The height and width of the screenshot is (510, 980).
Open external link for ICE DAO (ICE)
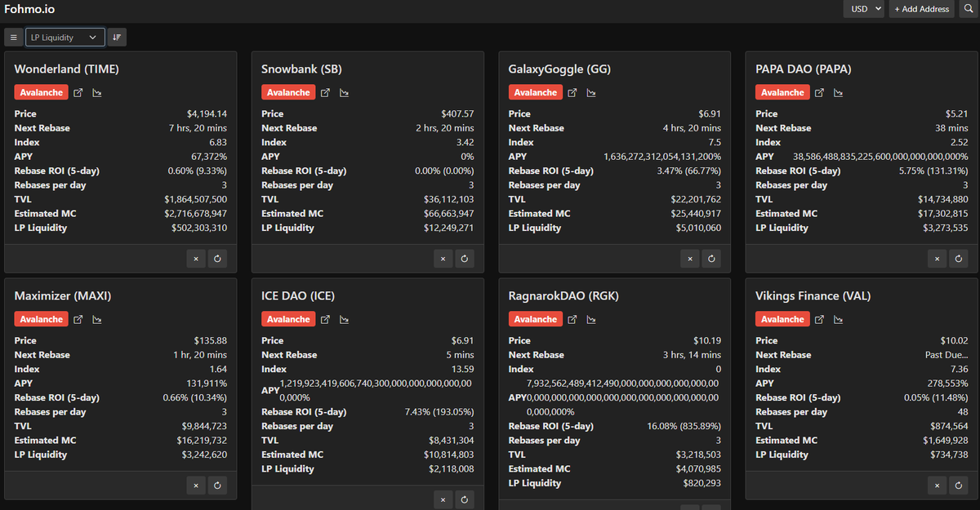(325, 320)
